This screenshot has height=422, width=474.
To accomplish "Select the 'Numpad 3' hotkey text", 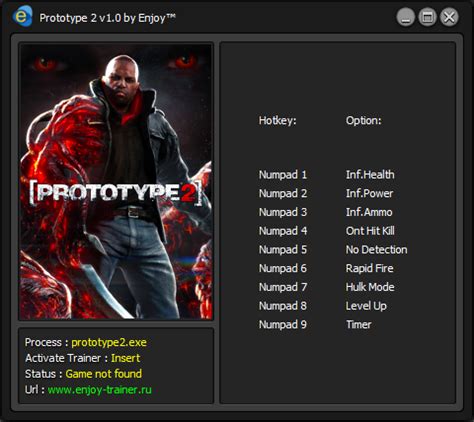I will [x=283, y=212].
